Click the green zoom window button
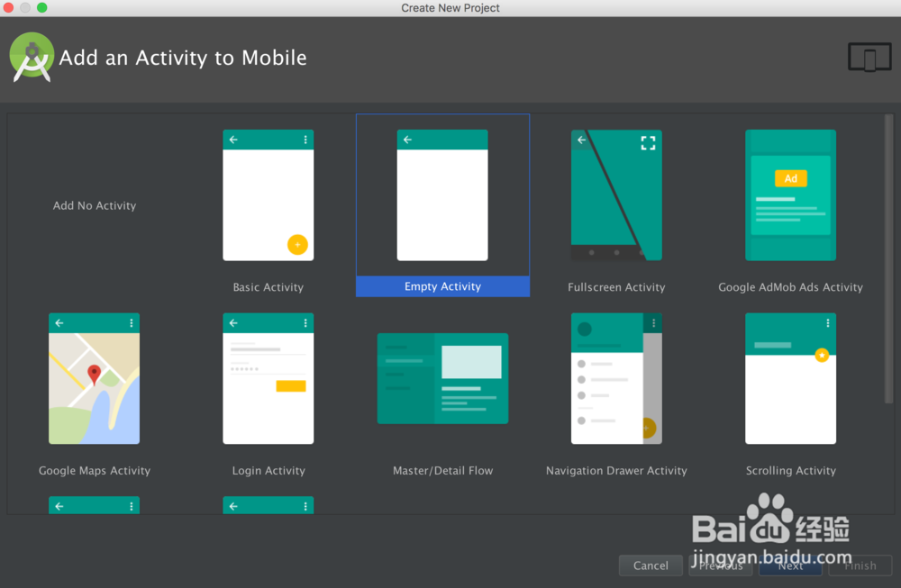The image size is (901, 588). tap(42, 7)
